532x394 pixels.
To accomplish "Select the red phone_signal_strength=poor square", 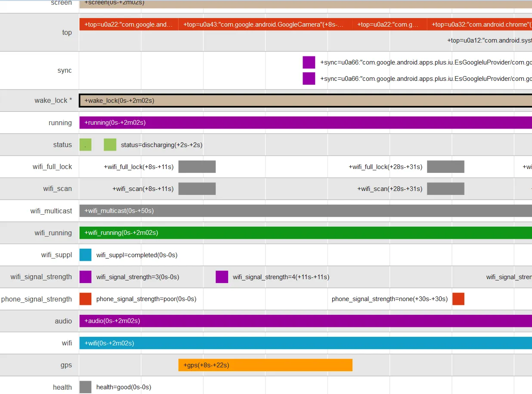I will 85,299.
